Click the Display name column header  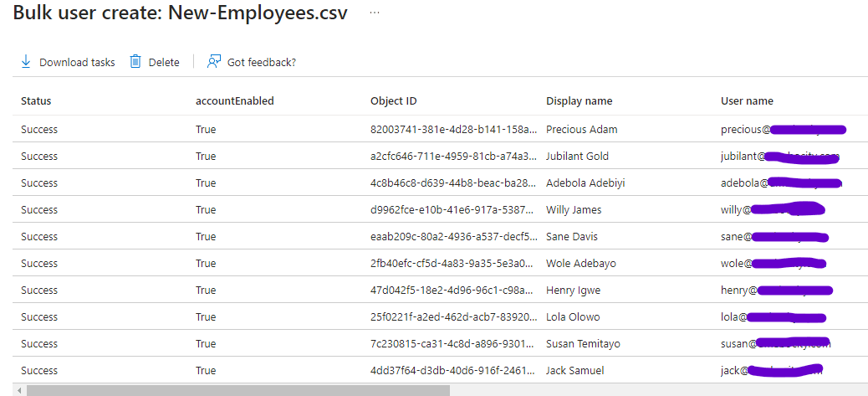(x=579, y=101)
